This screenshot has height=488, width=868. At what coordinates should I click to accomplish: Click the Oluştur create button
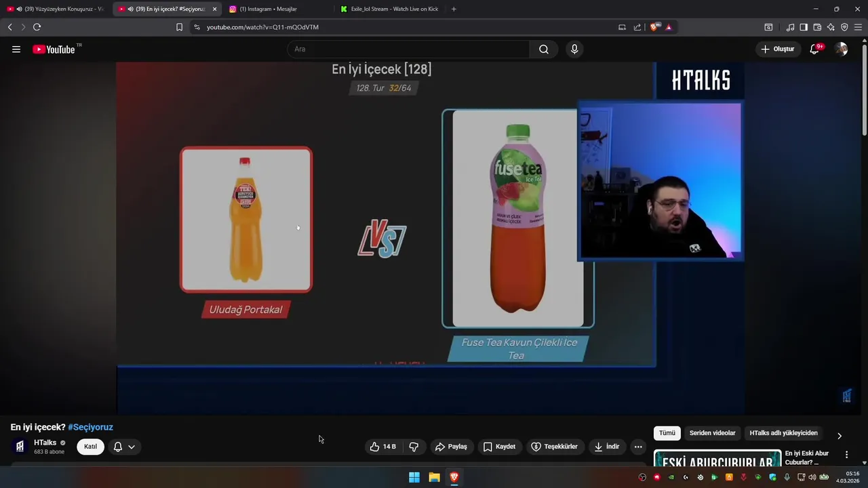778,49
